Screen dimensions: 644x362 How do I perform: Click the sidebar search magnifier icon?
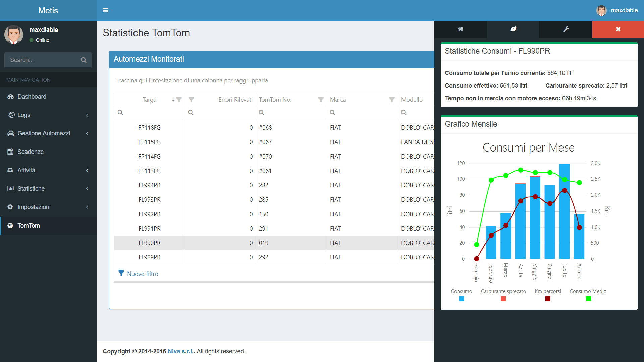pos(84,60)
